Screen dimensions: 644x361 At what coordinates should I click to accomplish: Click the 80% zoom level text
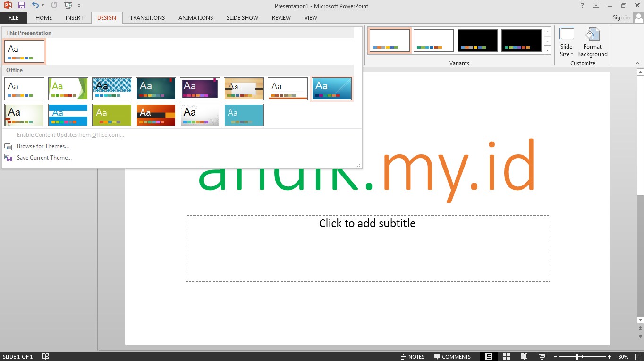coord(623,357)
